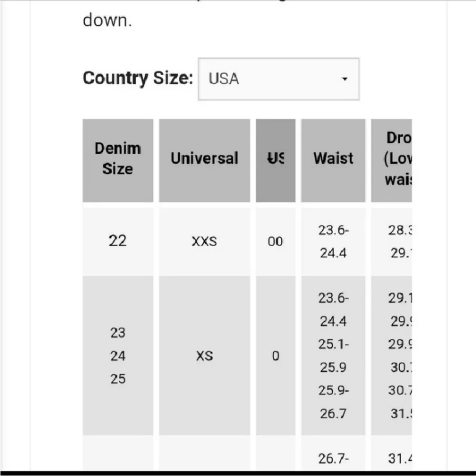Select the Denim Size column header
This screenshot has width=476, height=476.
click(x=118, y=159)
